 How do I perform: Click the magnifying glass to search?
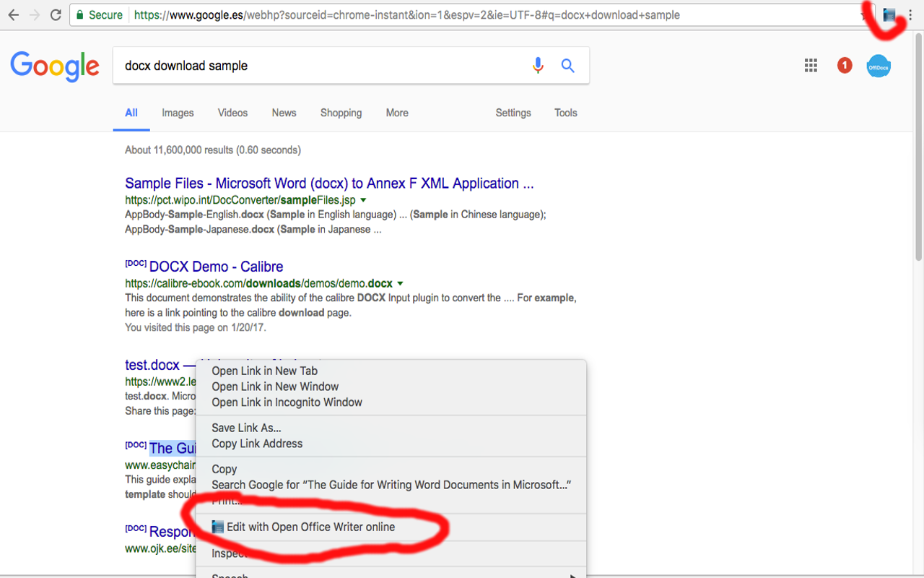(x=567, y=65)
